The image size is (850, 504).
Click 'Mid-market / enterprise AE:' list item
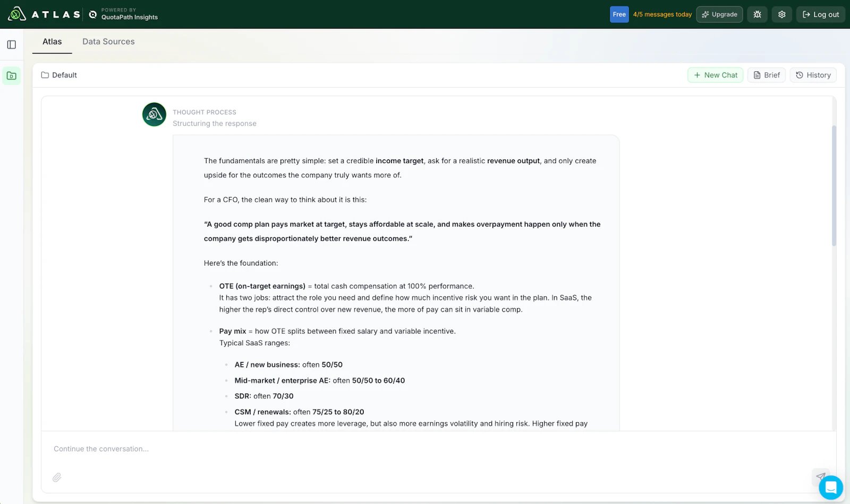click(319, 381)
